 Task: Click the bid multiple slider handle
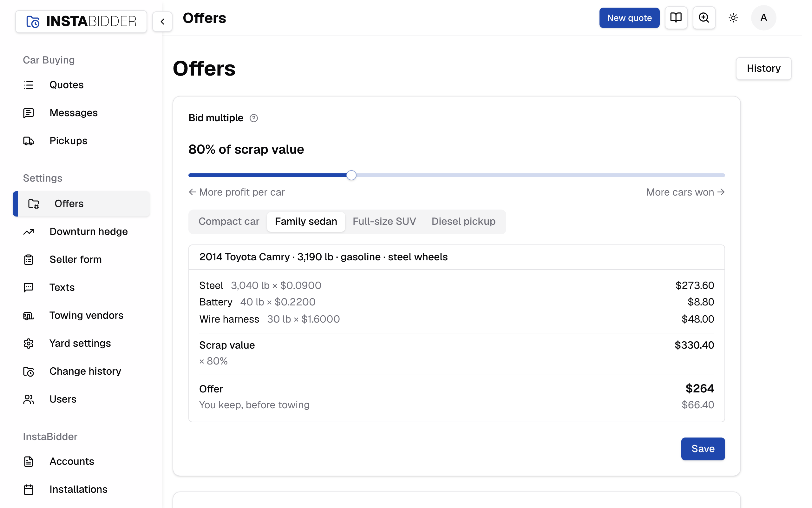coord(351,175)
